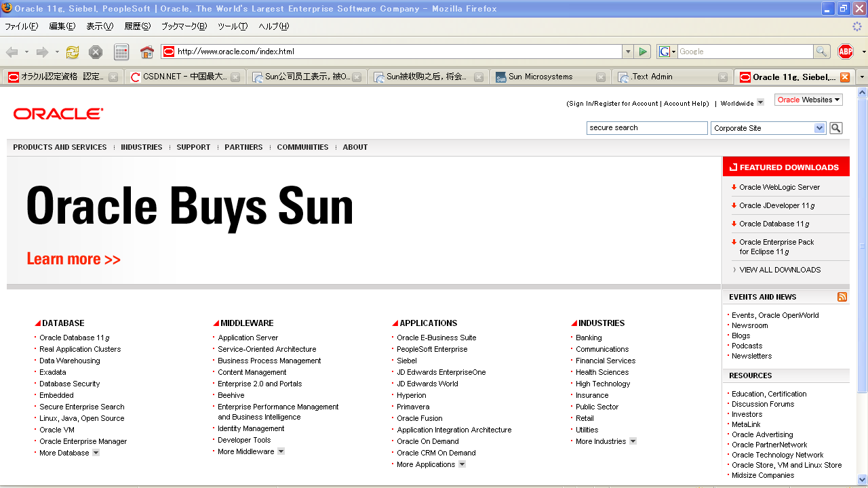
Task: Click the Google search magnifier button
Action: 822,52
